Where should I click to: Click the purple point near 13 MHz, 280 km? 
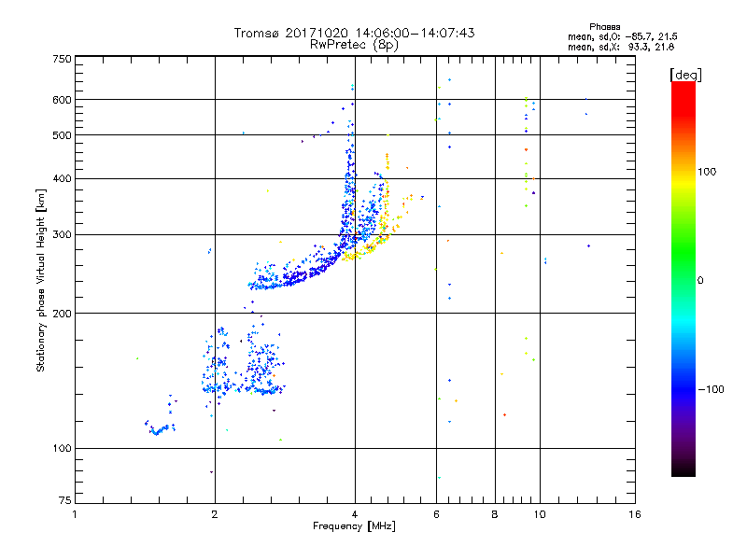pyautogui.click(x=589, y=246)
